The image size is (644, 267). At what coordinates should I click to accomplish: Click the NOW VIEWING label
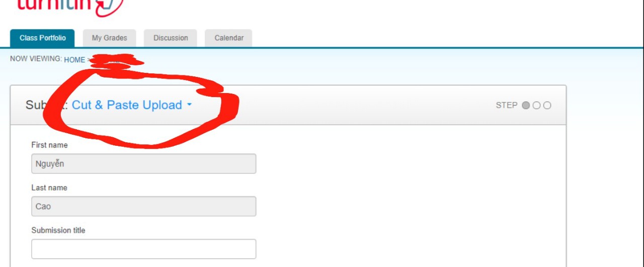click(x=36, y=59)
